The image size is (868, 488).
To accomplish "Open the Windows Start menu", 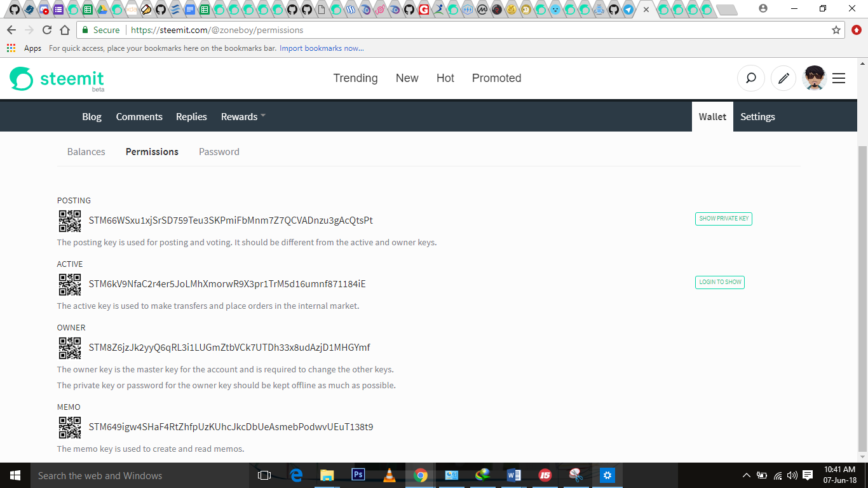I will click(x=15, y=475).
